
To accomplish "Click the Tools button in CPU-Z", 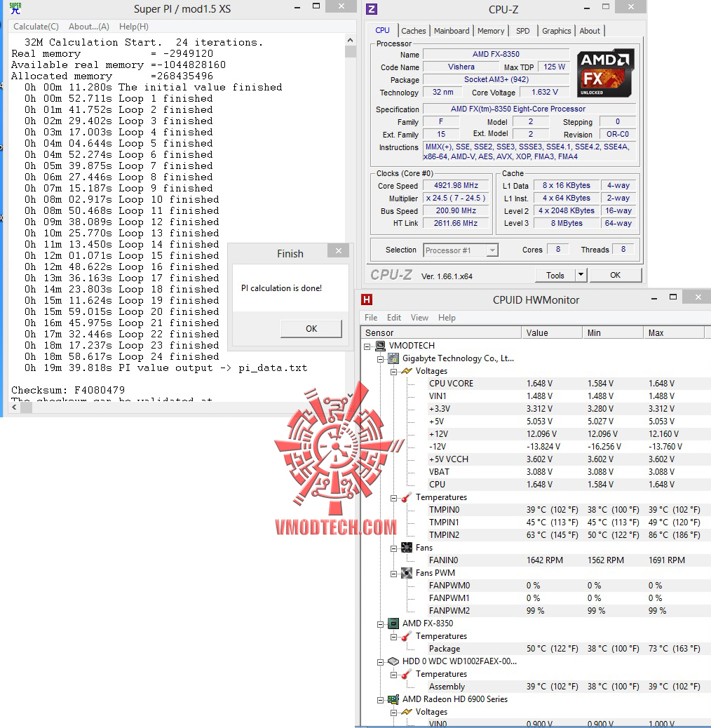I will 555,275.
